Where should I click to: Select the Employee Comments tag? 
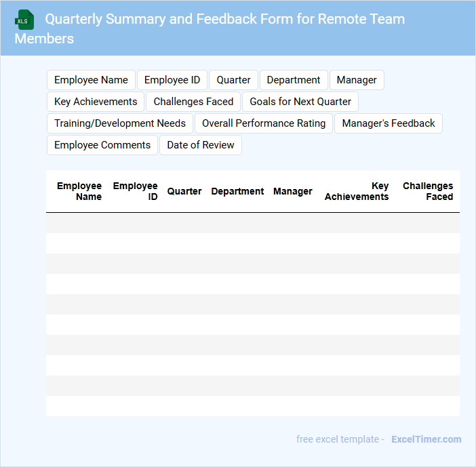[102, 145]
